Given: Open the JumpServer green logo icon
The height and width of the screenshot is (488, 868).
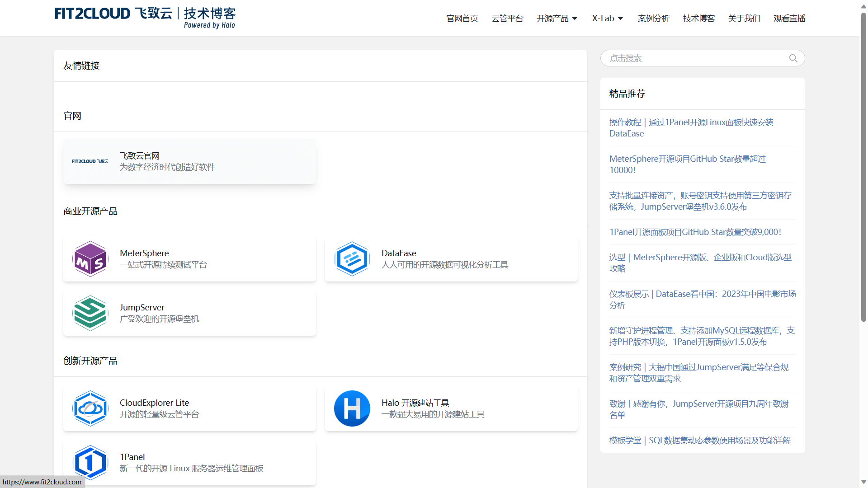Looking at the screenshot, I should tap(90, 313).
